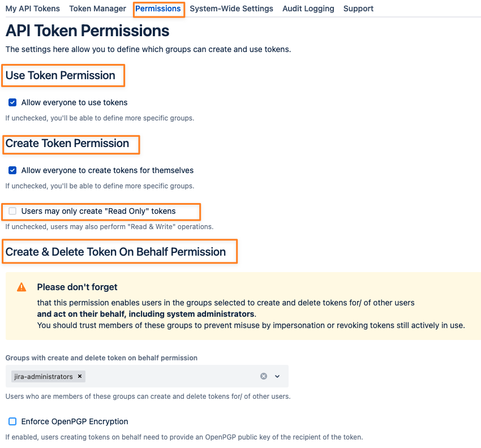Expand the groups dropdown chevron

277,376
